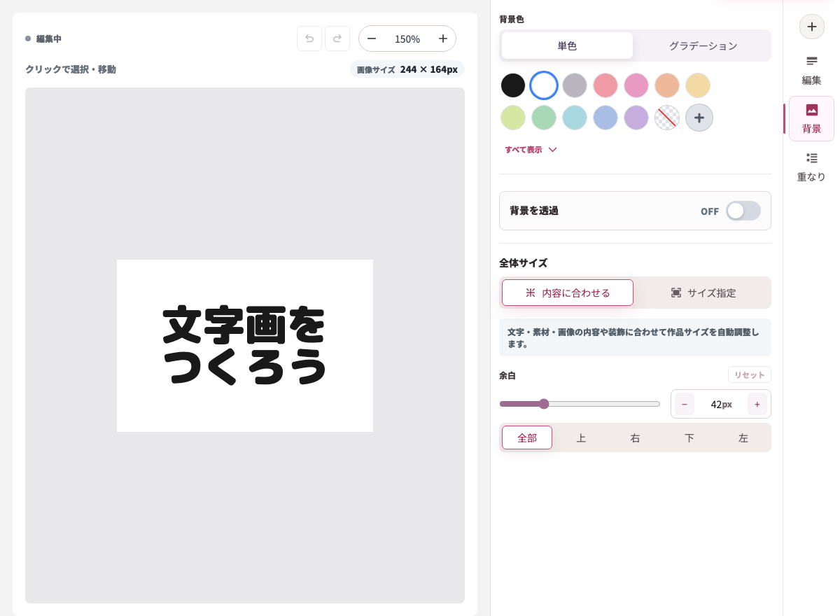Viewport: 840px width, 616px height.
Task: Zoom in with the plus icon
Action: click(443, 38)
